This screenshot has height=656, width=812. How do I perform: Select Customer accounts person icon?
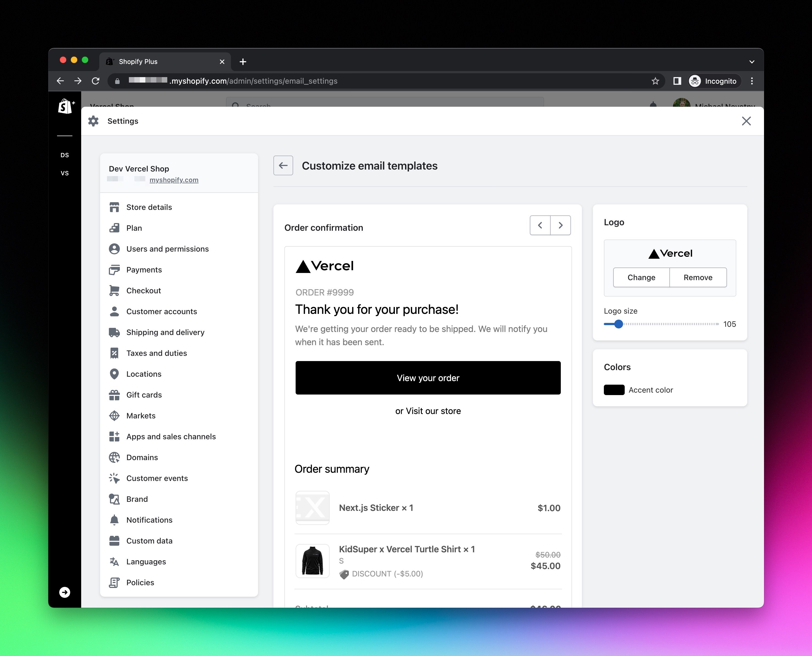click(x=114, y=311)
